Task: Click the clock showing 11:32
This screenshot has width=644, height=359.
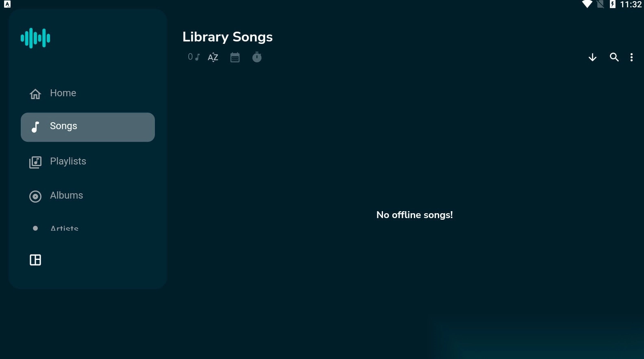Action: (631, 4)
